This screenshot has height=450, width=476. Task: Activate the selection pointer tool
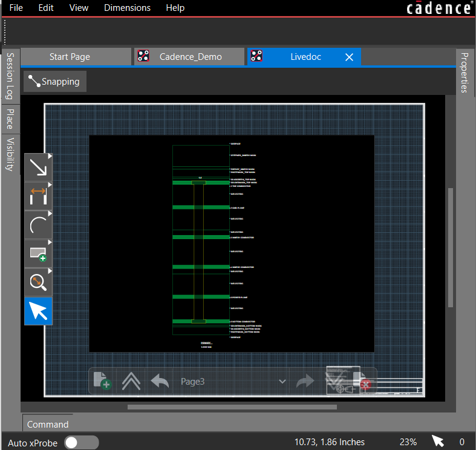coord(38,311)
